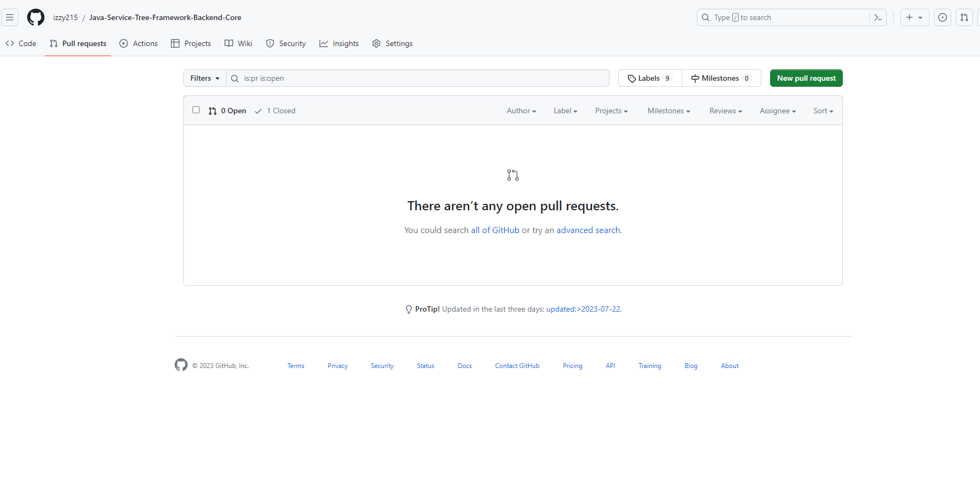Click the footer GitHub logo icon
The width and height of the screenshot is (980, 484).
tap(181, 365)
